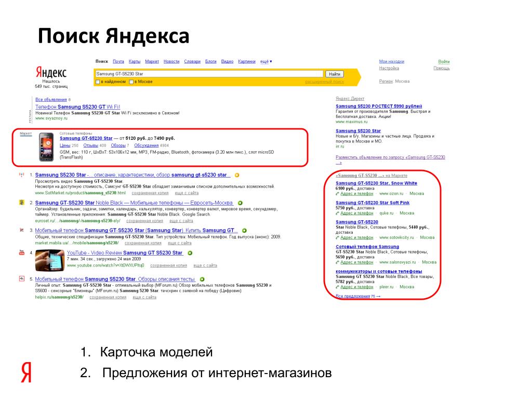Open 'Сотовый телефон Samsung' offer

tap(367, 247)
